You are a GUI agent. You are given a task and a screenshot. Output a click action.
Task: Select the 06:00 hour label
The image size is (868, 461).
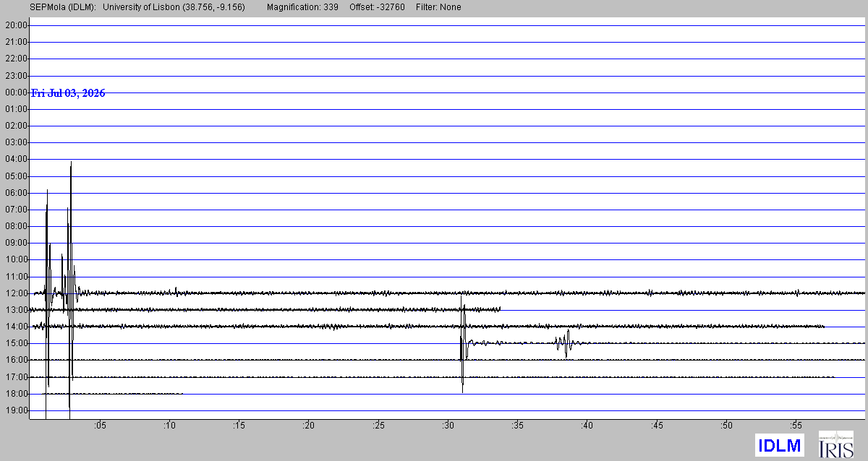click(x=16, y=193)
